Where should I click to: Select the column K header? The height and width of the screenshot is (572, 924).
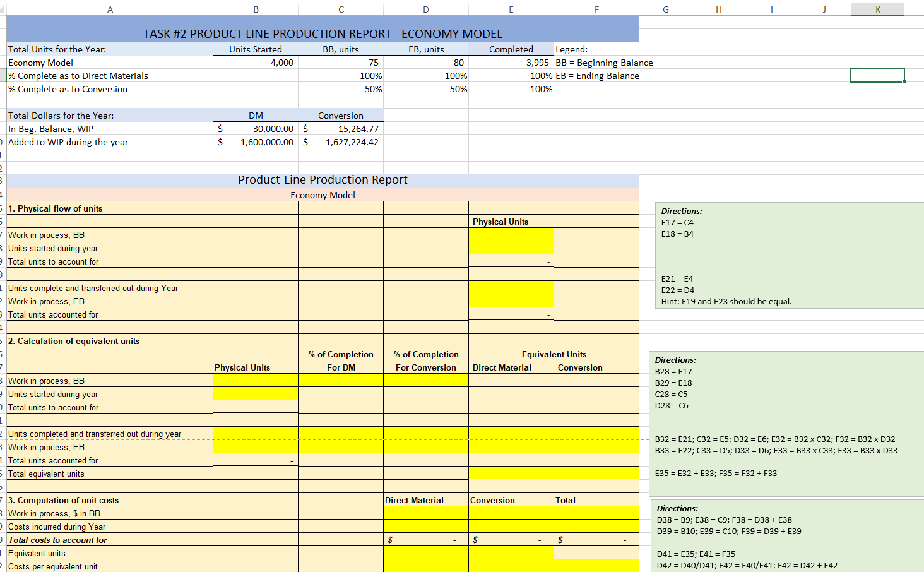click(877, 9)
